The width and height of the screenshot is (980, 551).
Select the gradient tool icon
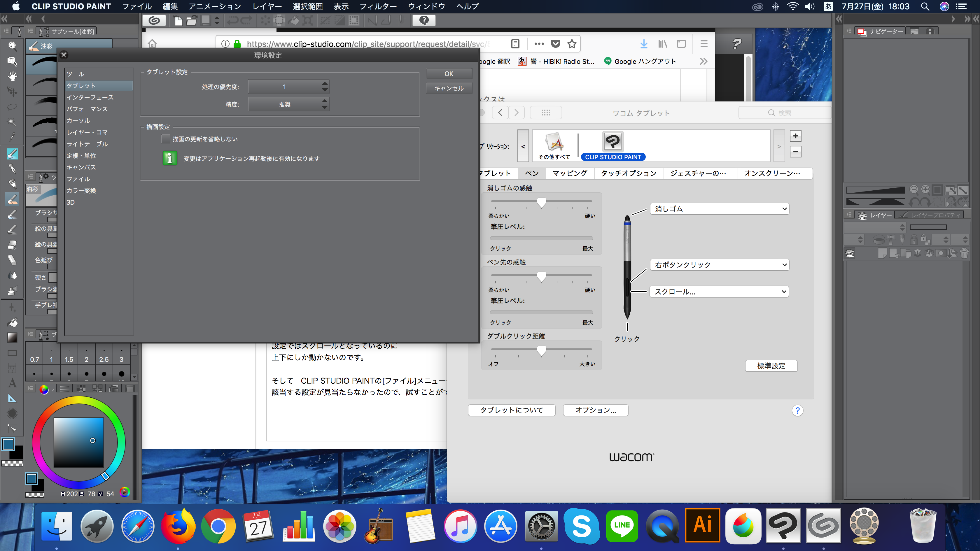[12, 337]
